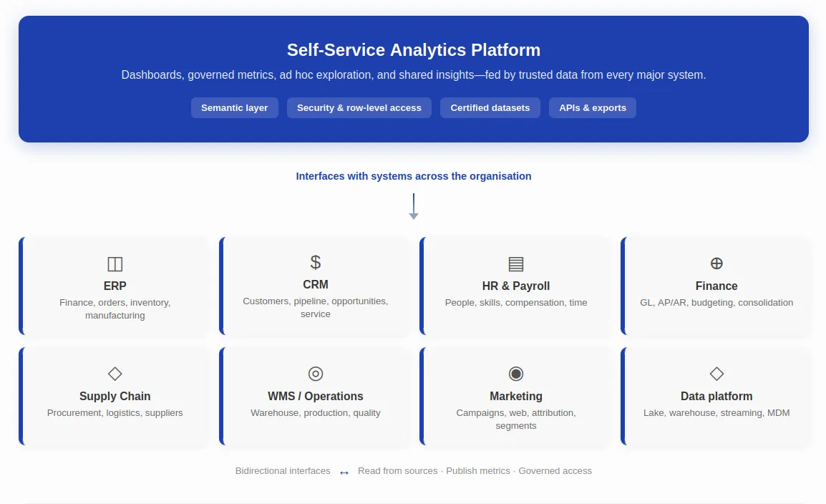Click the WMS / Operations target icon
Viewport: 826px width, 504px height.
[315, 374]
